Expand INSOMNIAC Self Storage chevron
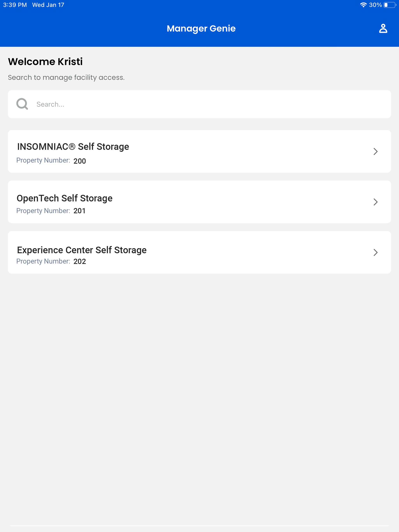Screen dimensions: 399x532 coord(375,151)
